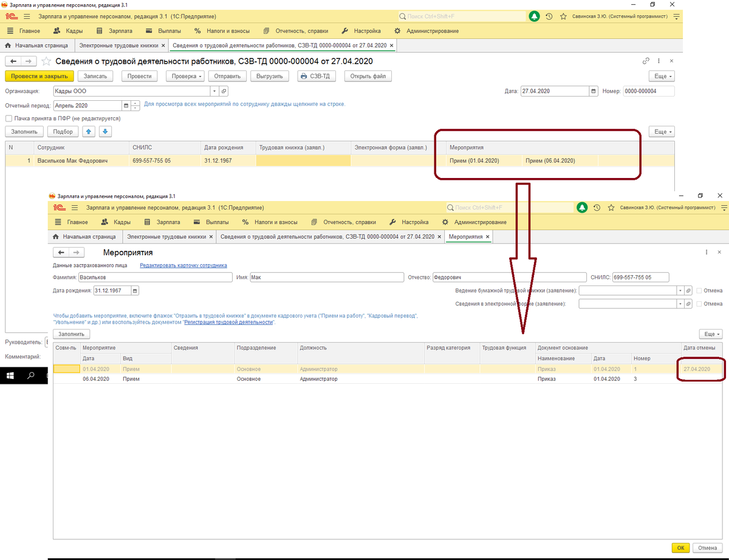Click Выгрузить button
The height and width of the screenshot is (560, 729).
click(x=270, y=76)
